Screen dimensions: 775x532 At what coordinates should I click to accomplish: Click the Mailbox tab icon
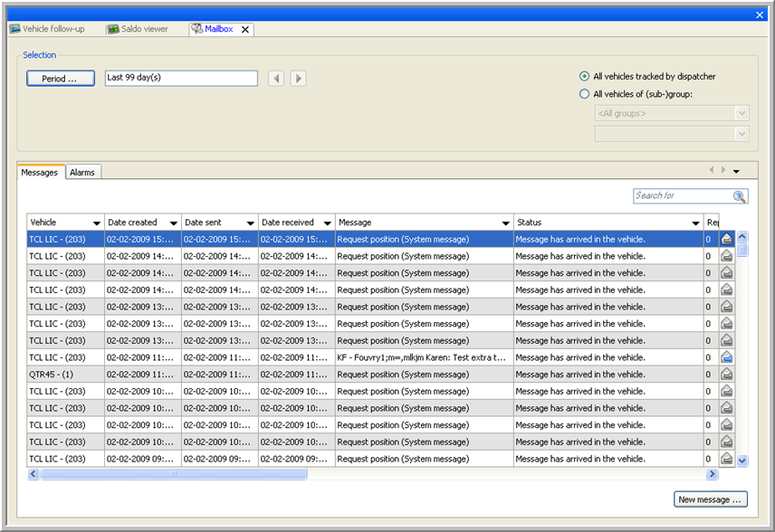pos(196,29)
